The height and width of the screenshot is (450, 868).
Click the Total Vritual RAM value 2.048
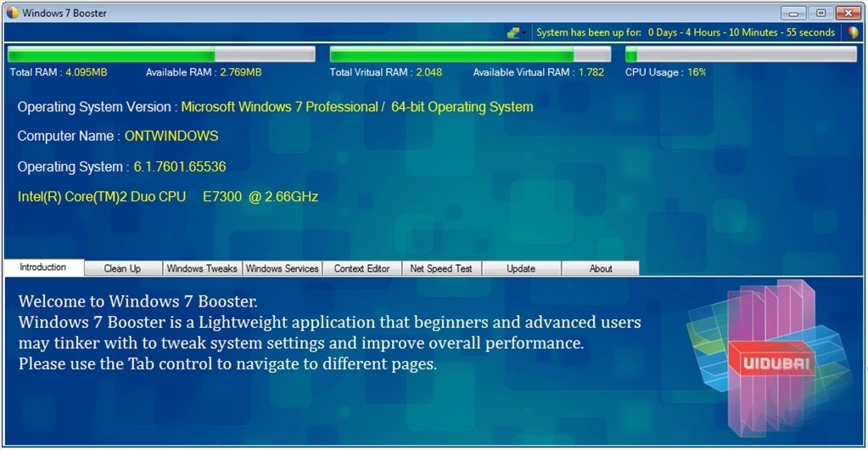click(x=429, y=73)
